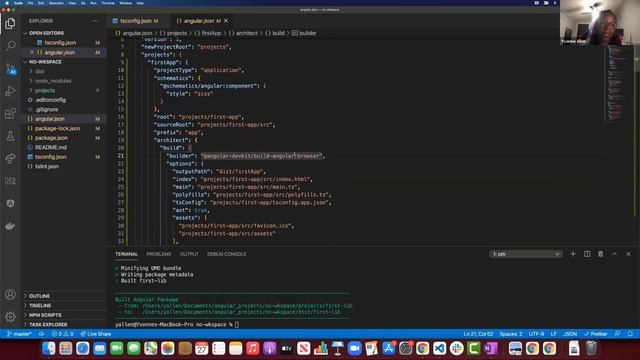Open the Search view in activity bar

tap(10, 45)
